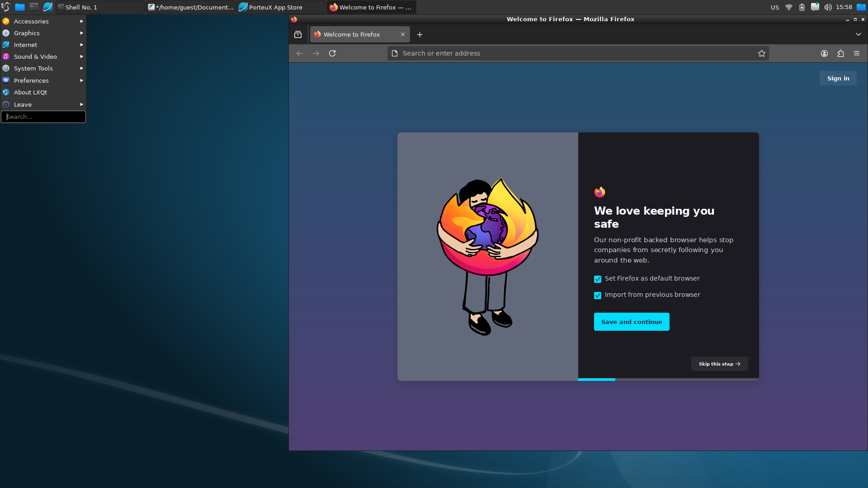Switch to Shell No. 1 taskbar window

(100, 7)
